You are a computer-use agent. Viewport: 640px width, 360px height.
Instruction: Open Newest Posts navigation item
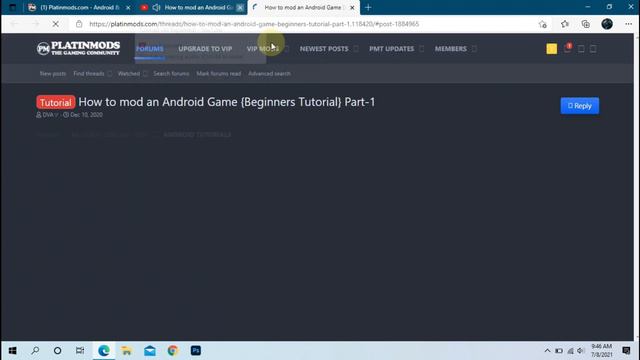click(324, 49)
